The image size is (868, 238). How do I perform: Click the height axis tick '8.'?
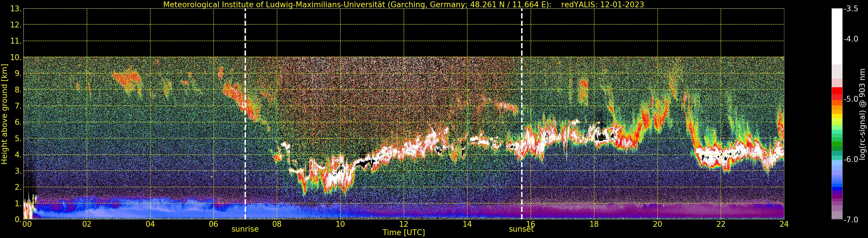pos(18,90)
